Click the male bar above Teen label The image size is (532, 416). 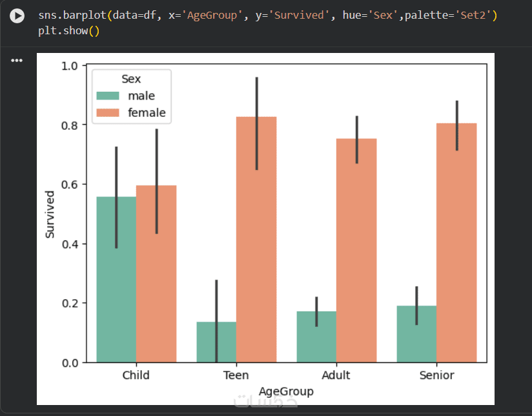216,342
